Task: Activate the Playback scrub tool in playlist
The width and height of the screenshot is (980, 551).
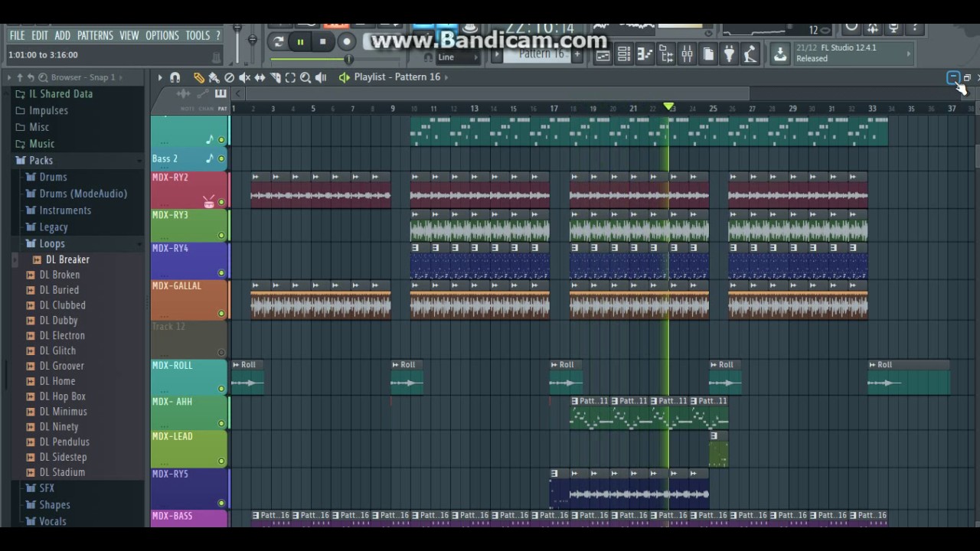Action: 321,77
